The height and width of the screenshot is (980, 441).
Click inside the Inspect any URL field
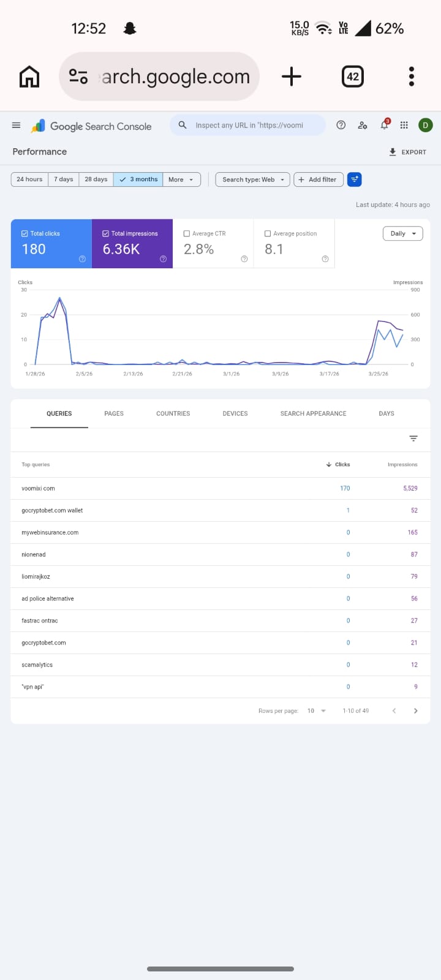tap(249, 125)
